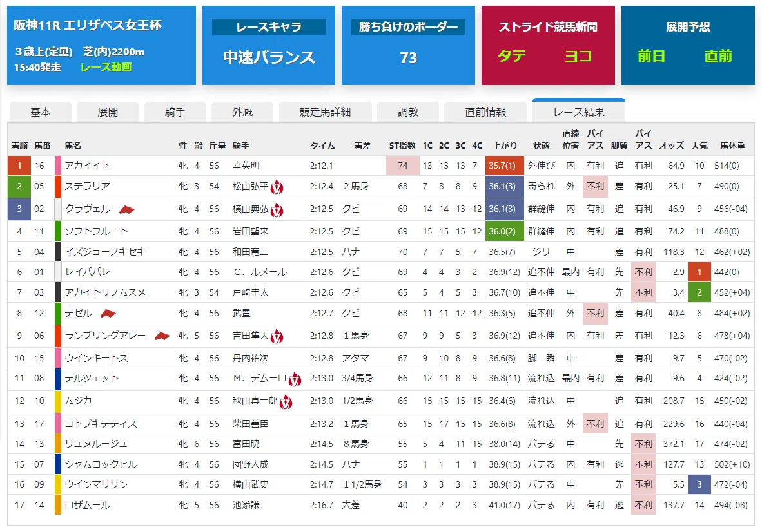Select the レース結果 tab
Screen dimensions: 762x532
579,111
